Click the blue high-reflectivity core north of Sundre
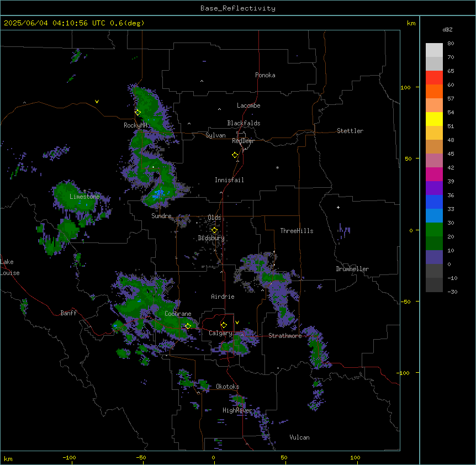This screenshot has height=465, width=476. pyautogui.click(x=159, y=193)
